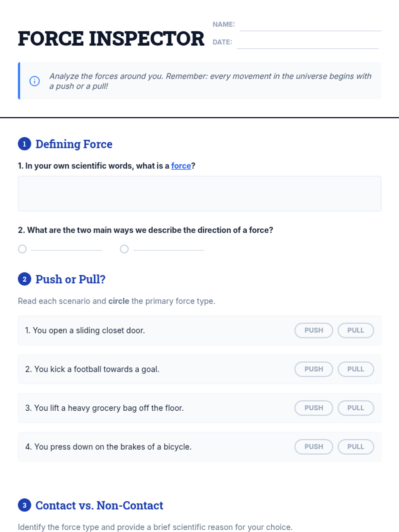Viewport: 399px width, 532px height.
Task: Choose PULL for kicking a football
Action: pyautogui.click(x=356, y=369)
